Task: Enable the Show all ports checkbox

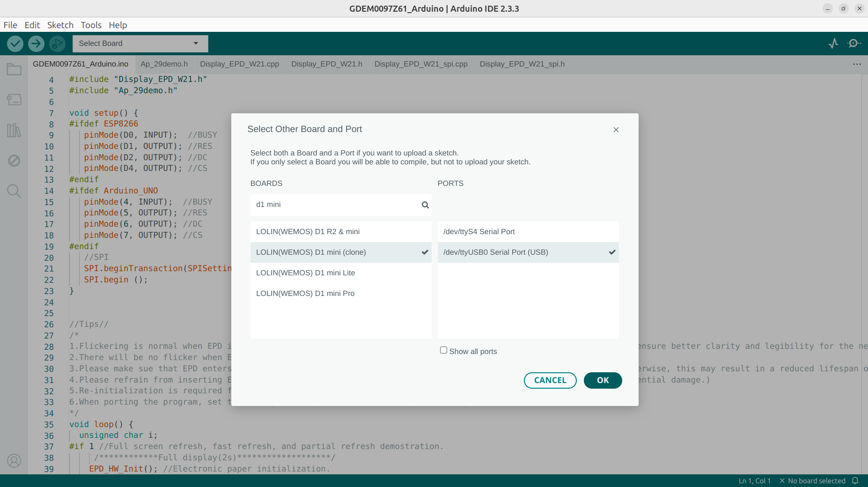Action: click(443, 350)
